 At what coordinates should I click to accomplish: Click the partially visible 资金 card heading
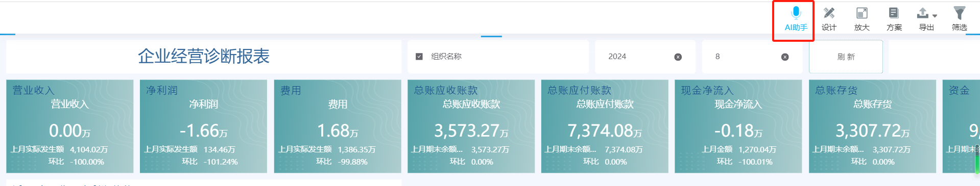click(x=959, y=90)
